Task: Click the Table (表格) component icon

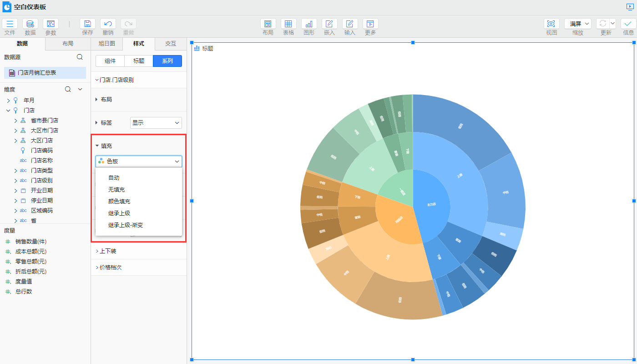Action: point(288,24)
